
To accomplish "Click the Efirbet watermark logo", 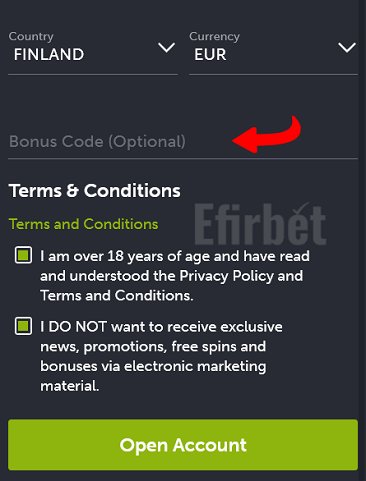I will point(260,224).
